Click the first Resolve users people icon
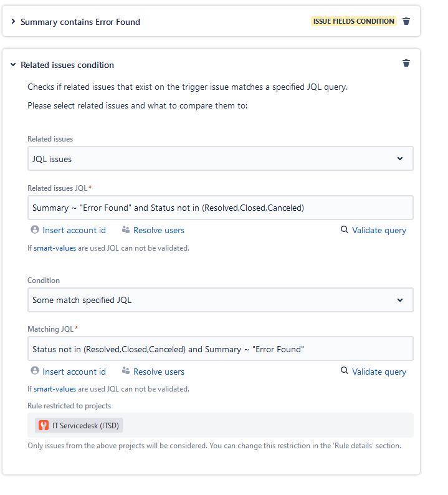The height and width of the screenshot is (495, 448). tap(126, 230)
